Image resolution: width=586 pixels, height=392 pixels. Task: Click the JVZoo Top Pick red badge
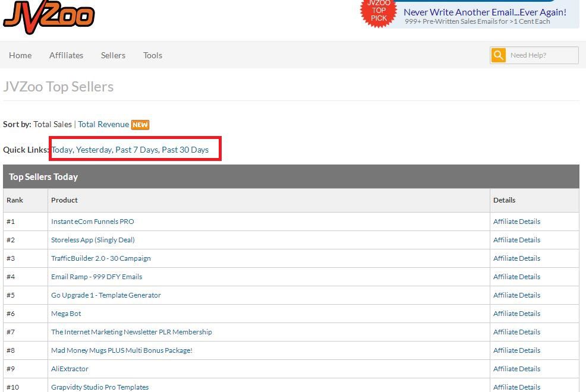(x=379, y=11)
